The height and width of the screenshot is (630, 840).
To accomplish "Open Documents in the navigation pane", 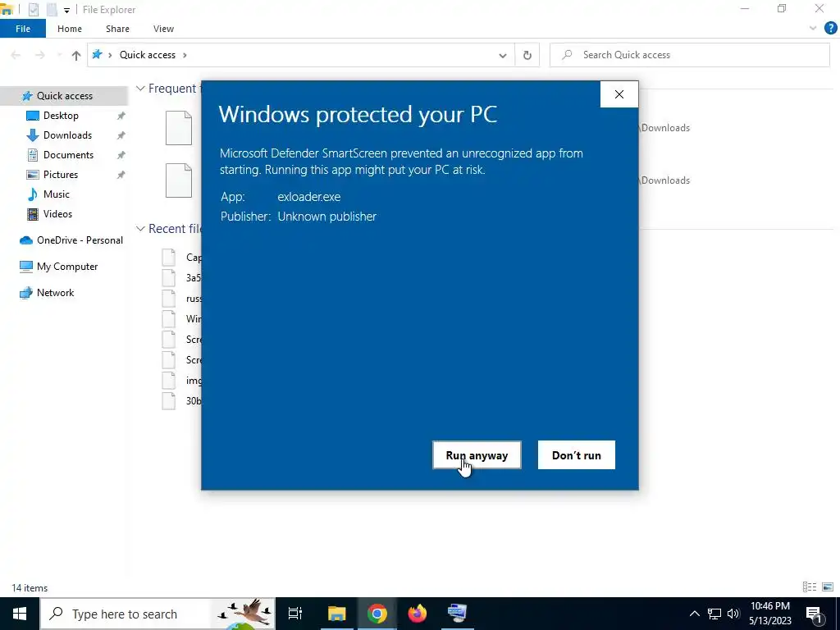I will (x=68, y=155).
